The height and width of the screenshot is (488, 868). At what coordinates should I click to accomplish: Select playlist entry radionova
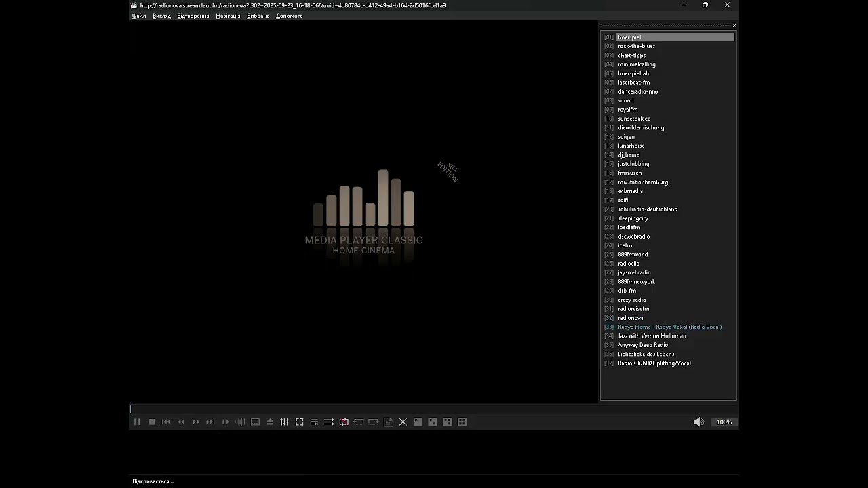tap(669, 318)
